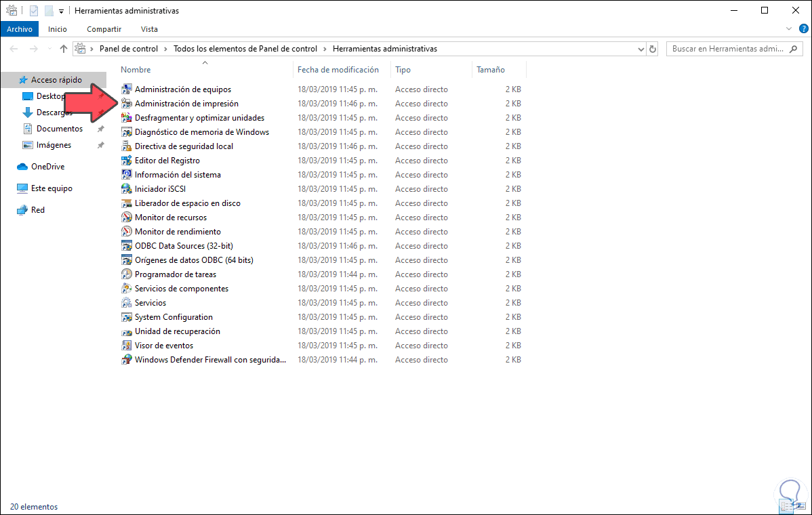Select Este equipo in the navigation pane
Viewport: 812px width, 515px height.
coord(52,188)
